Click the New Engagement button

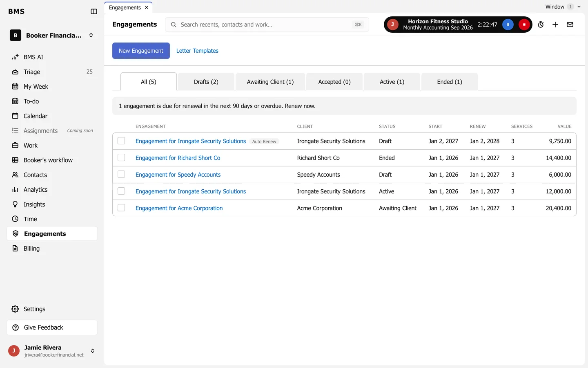tap(141, 51)
